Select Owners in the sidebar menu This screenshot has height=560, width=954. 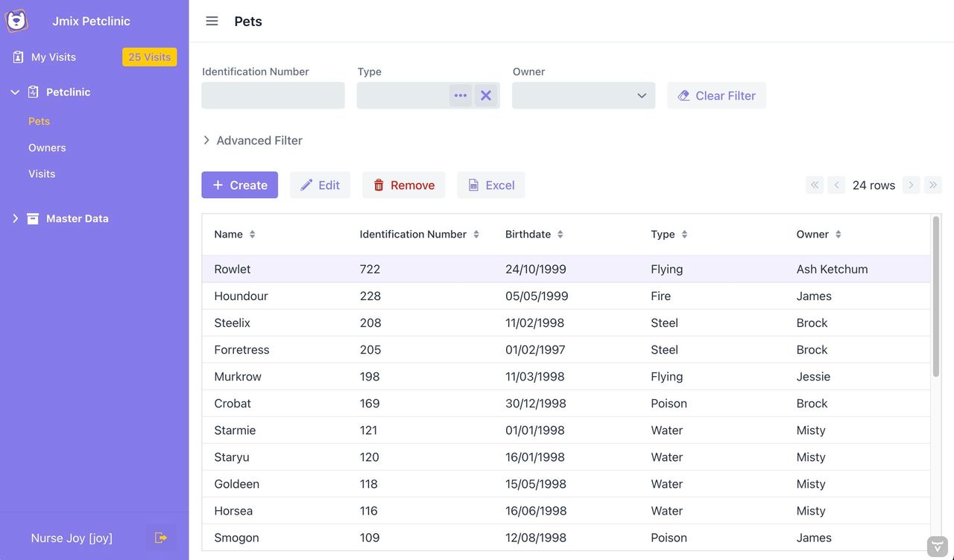coord(47,147)
